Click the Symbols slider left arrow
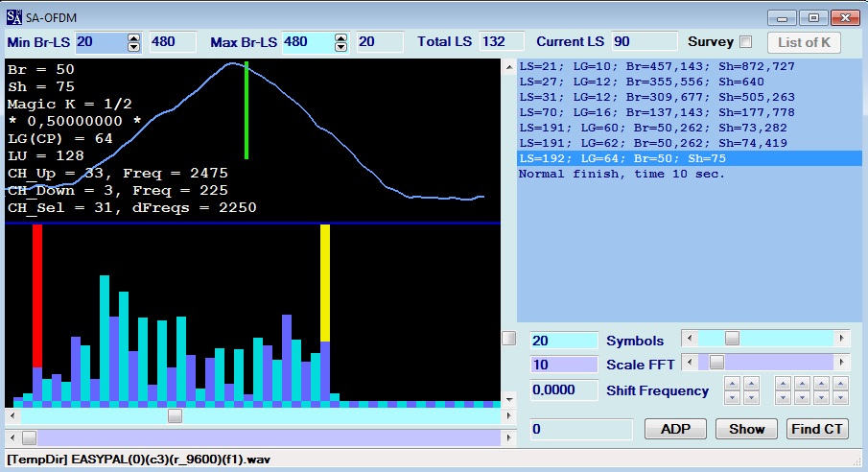The height and width of the screenshot is (472, 868). pos(690,338)
